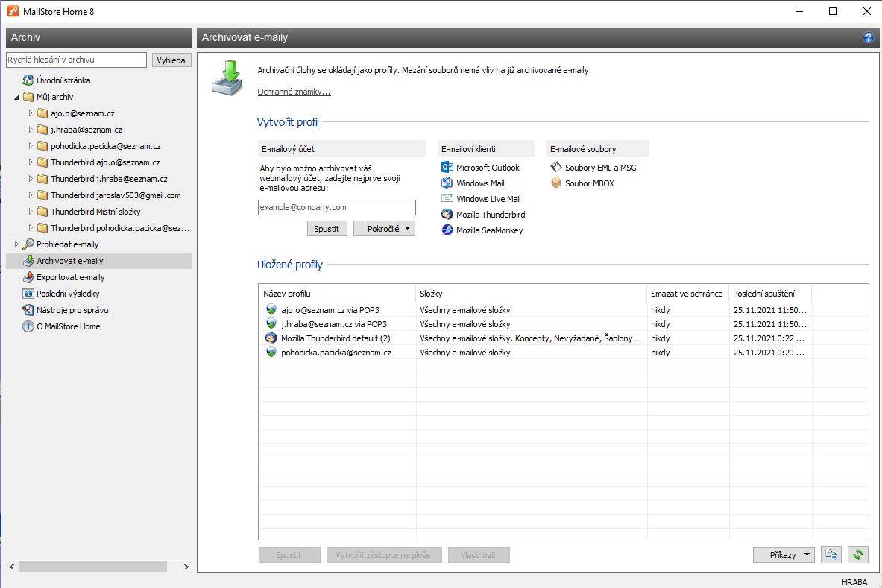The height and width of the screenshot is (588, 882).
Task: Choose Microsoft Outlook as e-mail client
Action: [x=488, y=168]
